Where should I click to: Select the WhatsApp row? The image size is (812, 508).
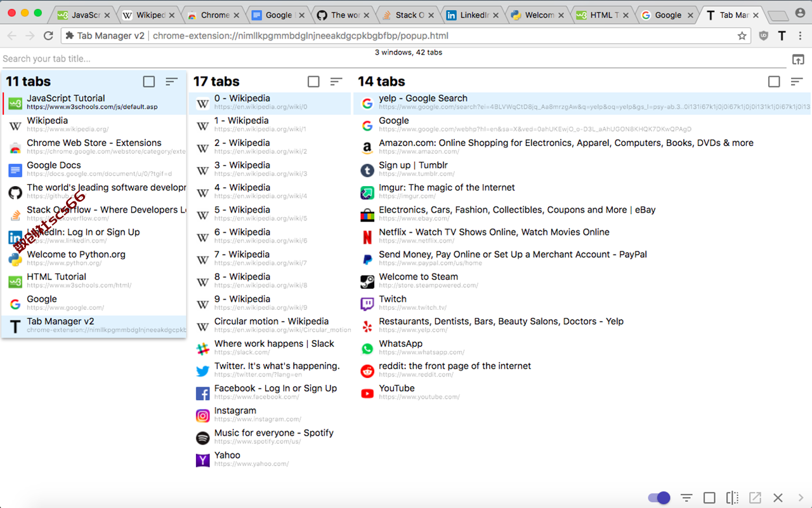582,348
